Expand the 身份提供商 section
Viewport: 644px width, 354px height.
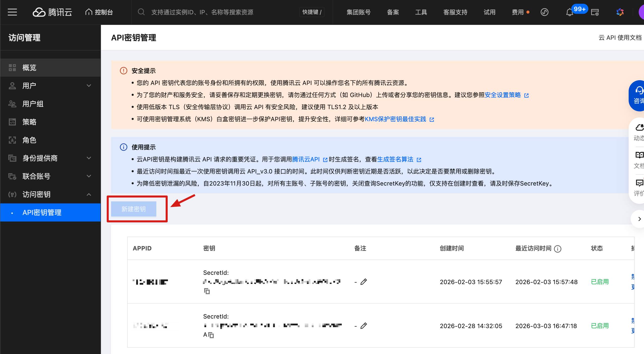tap(89, 158)
